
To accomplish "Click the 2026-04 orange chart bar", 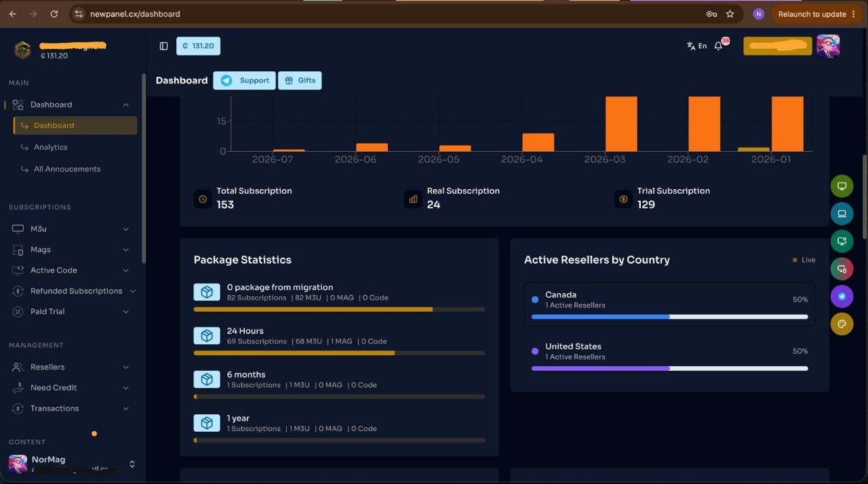I will click(x=538, y=142).
